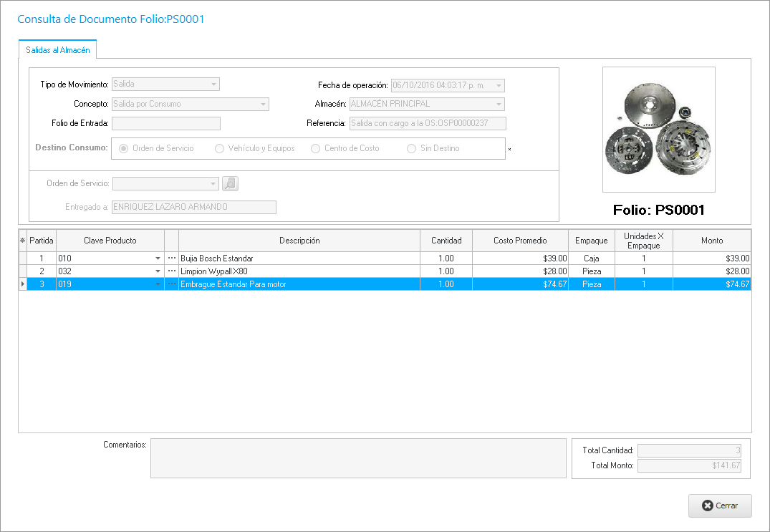The width and height of the screenshot is (770, 532).
Task: Click ellipsis button in Bujia Bosch row
Action: 171,258
